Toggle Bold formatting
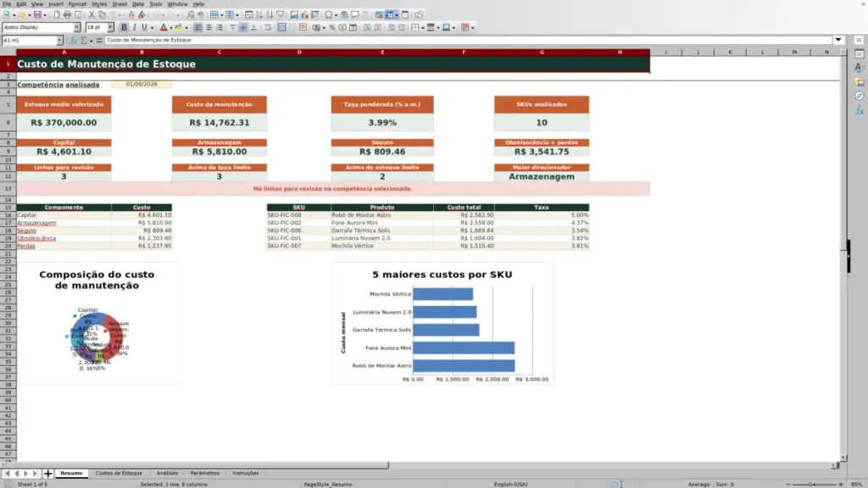Image resolution: width=868 pixels, height=488 pixels. click(124, 28)
